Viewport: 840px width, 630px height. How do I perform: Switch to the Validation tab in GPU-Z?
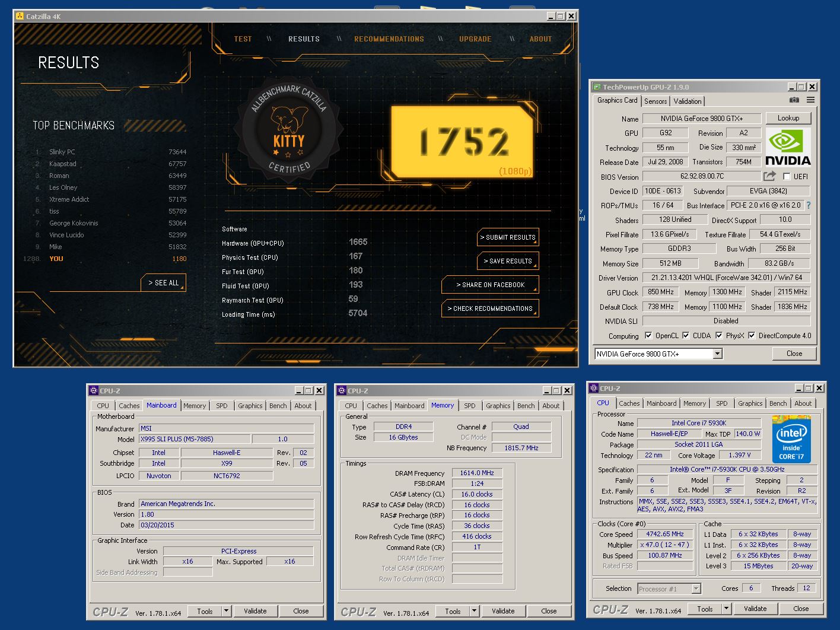(688, 101)
